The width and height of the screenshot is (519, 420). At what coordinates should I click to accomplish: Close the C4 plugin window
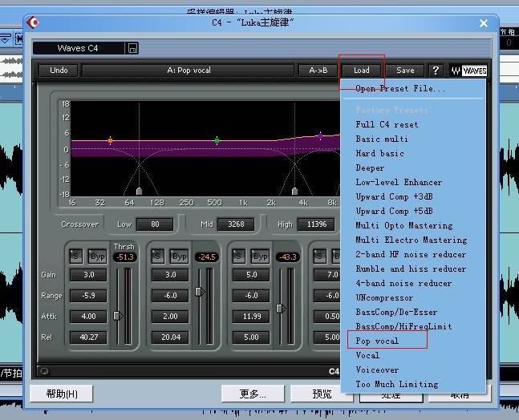click(484, 23)
